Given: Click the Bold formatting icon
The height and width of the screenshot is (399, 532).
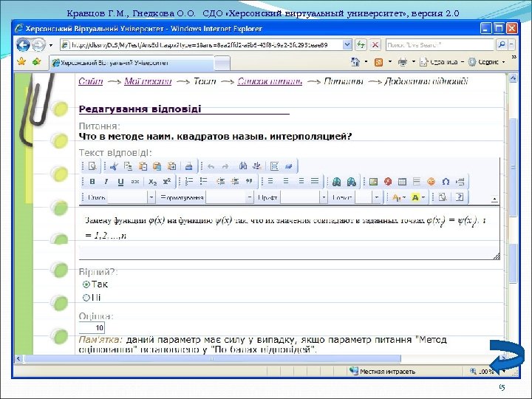Looking at the screenshot, I should tap(92, 182).
